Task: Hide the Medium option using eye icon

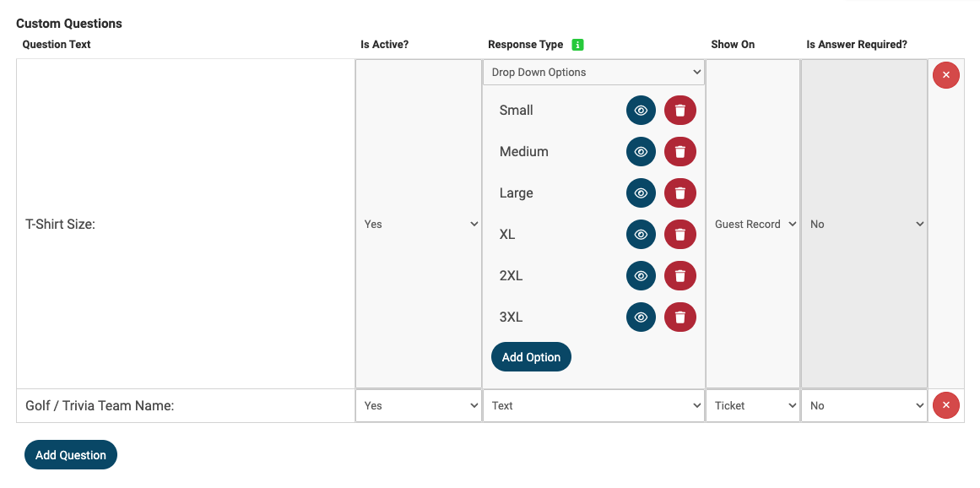Action: click(641, 152)
